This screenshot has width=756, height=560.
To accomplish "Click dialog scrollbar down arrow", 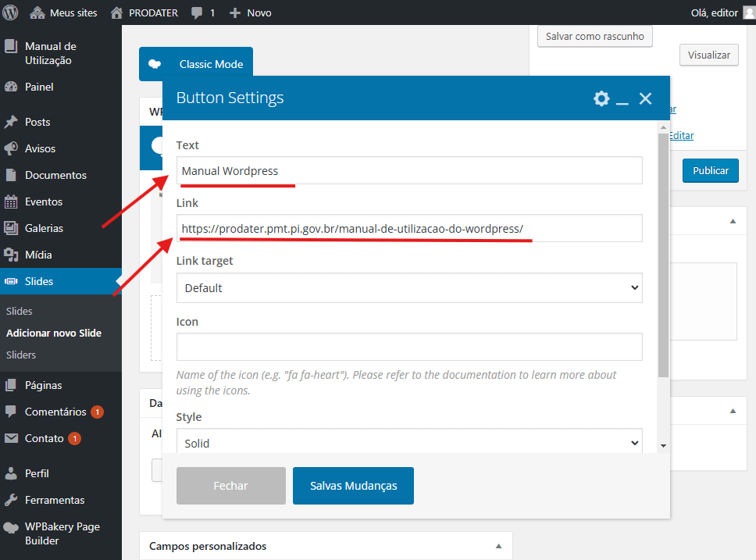I will pos(663,446).
